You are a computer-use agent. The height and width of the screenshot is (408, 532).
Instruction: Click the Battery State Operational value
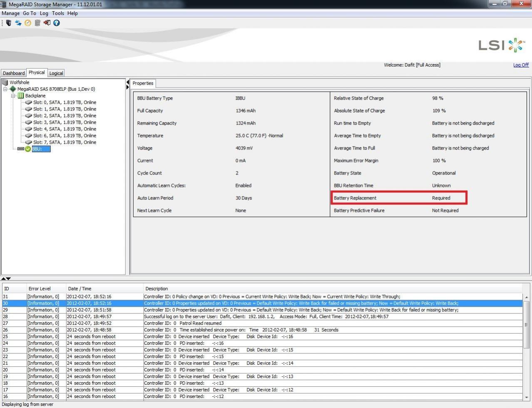(444, 173)
